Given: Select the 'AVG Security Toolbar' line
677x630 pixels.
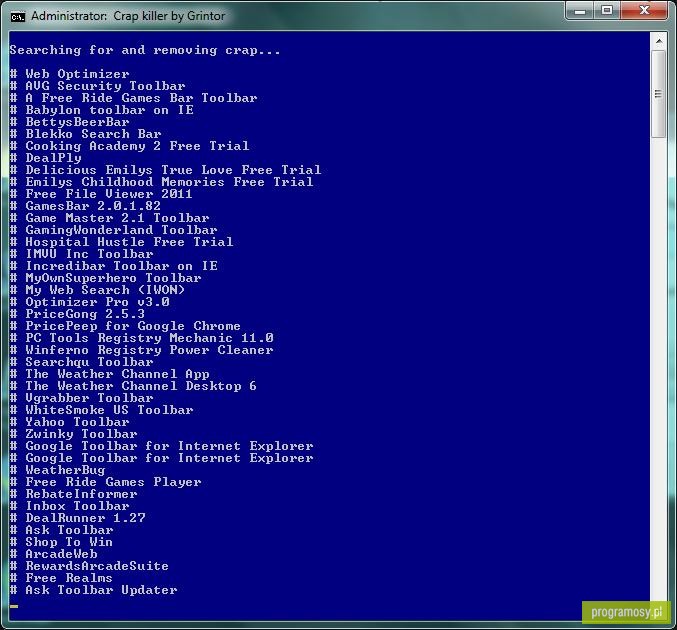Looking at the screenshot, I should click(98, 86).
